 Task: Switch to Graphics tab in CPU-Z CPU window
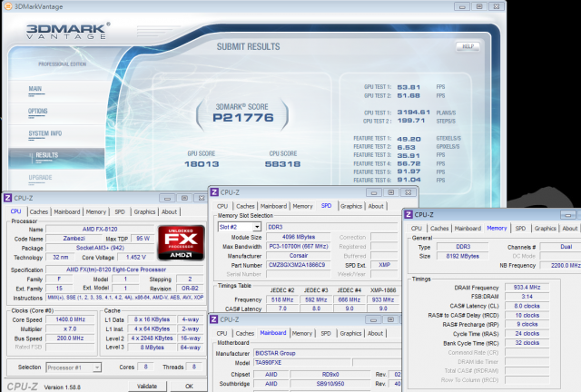[x=144, y=211]
